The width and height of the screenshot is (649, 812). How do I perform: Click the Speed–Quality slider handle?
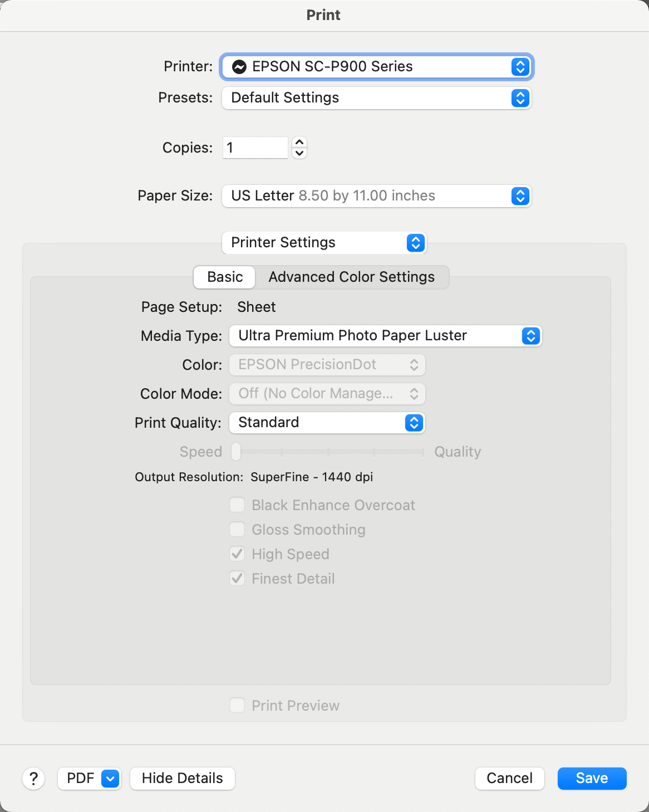coord(237,452)
